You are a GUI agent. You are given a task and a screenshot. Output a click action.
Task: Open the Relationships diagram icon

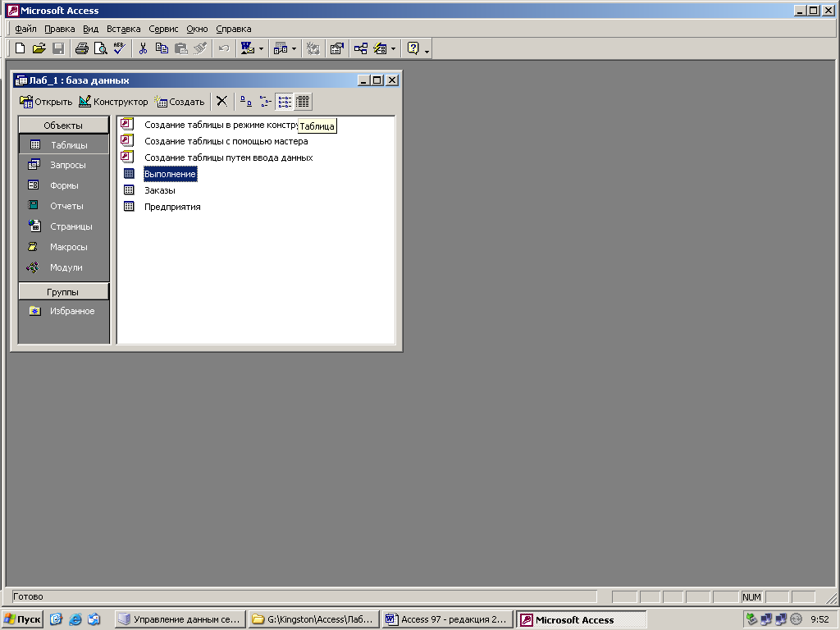click(361, 48)
